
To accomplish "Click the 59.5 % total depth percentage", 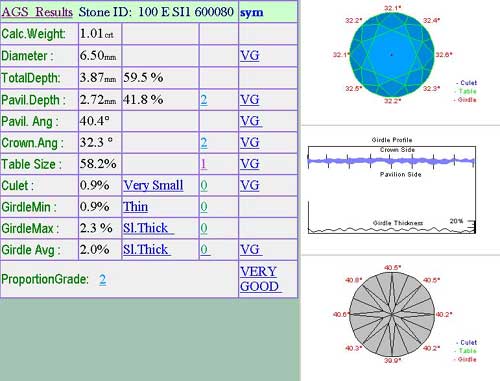I will tap(143, 78).
